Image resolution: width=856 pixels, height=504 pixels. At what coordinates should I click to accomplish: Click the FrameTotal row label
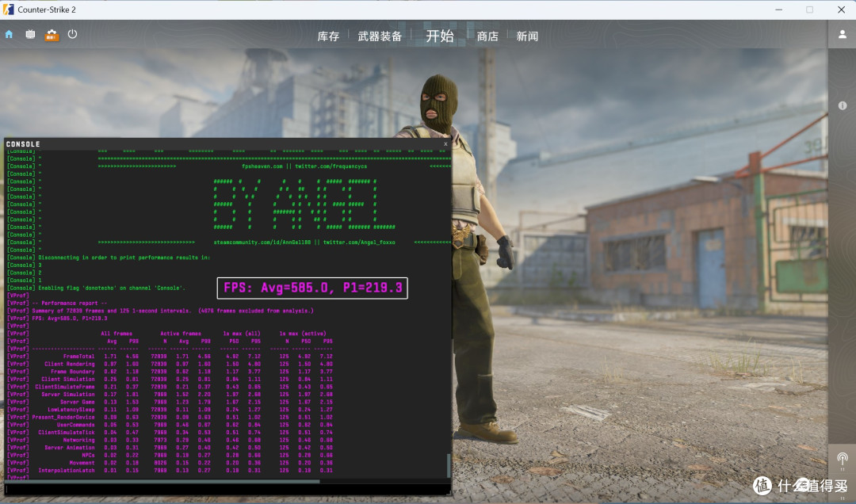(x=78, y=357)
